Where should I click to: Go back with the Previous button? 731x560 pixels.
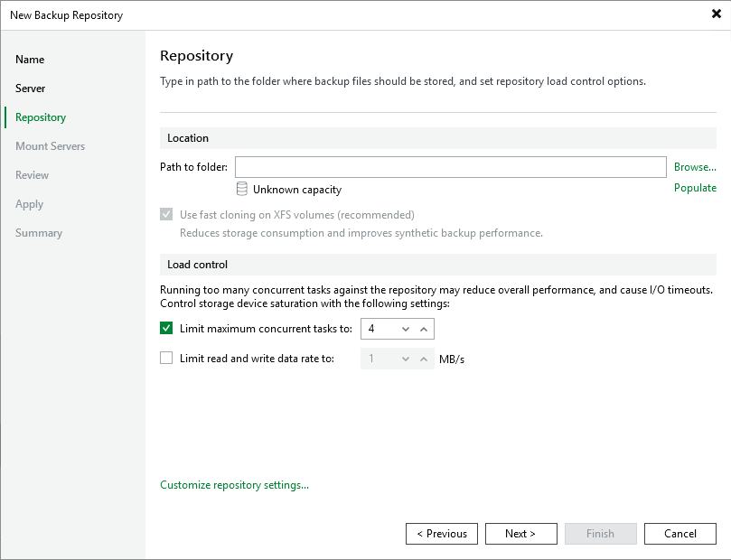[x=442, y=534]
